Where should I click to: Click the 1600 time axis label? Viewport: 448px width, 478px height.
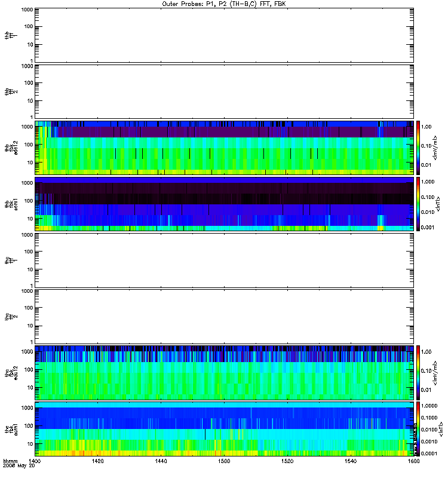[413, 461]
